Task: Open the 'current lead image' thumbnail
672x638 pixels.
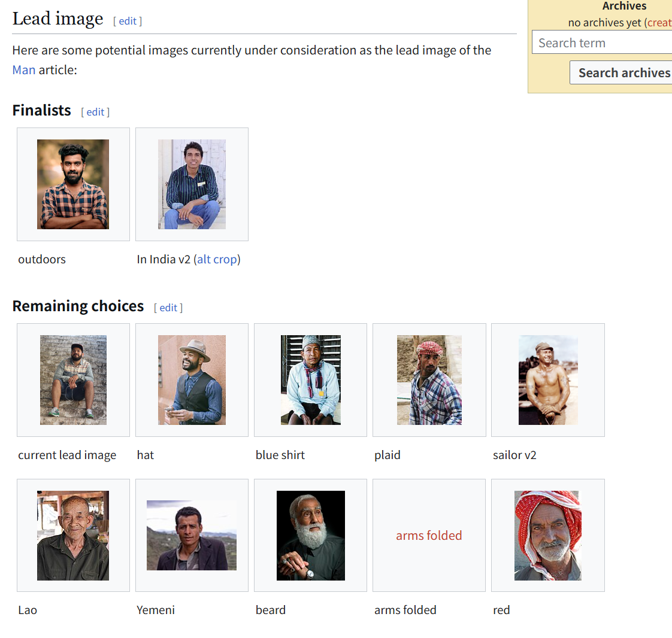Action: coord(73,380)
